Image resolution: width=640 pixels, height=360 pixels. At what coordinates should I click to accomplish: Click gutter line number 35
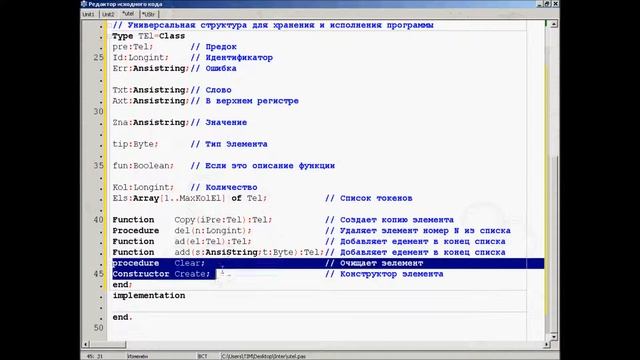[98, 166]
